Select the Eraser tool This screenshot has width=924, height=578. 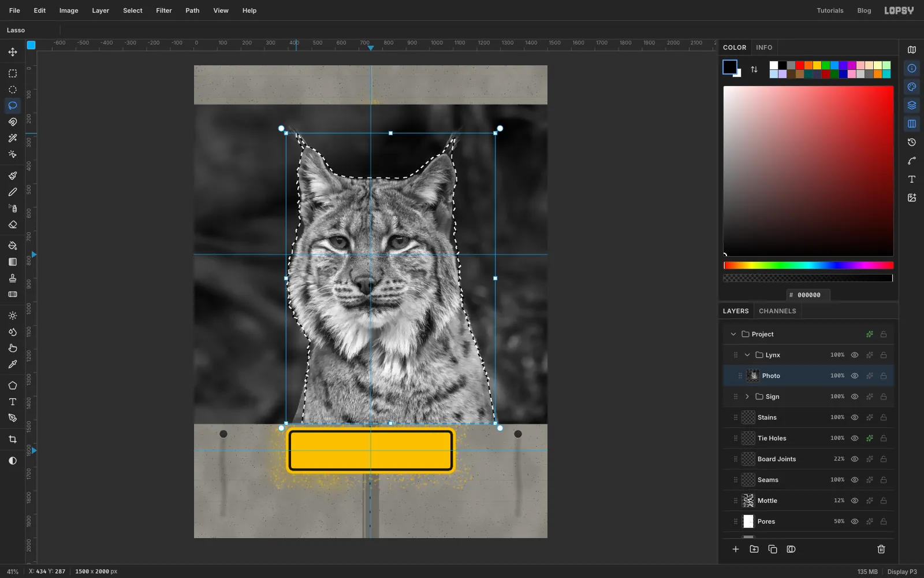point(13,224)
